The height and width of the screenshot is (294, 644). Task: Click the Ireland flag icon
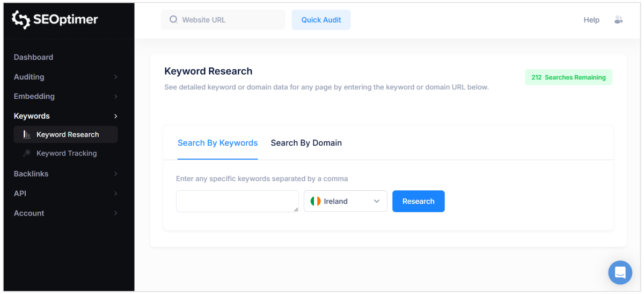316,201
